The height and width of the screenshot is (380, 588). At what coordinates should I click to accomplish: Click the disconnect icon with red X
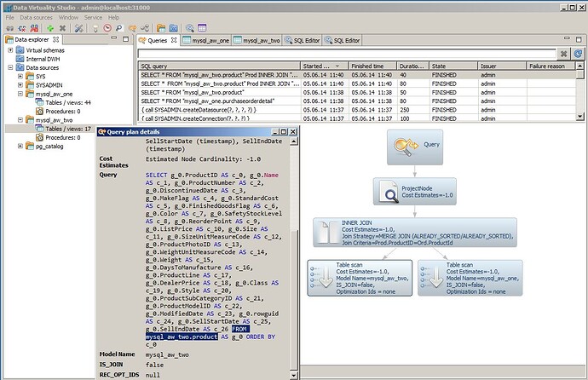point(22,28)
